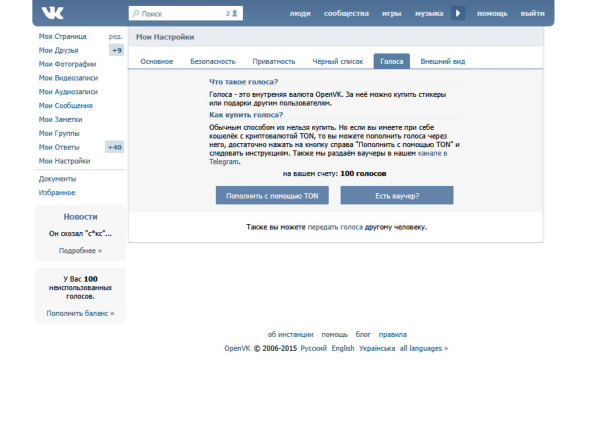The width and height of the screenshot is (604, 426).
Task: Open the помощь header link
Action: point(492,13)
